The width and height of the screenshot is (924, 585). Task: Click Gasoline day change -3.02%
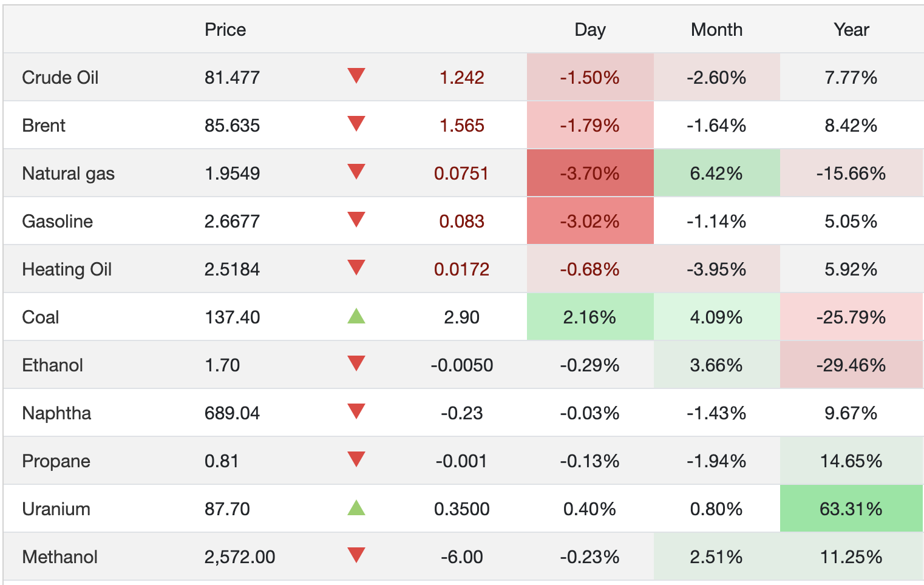coord(590,221)
